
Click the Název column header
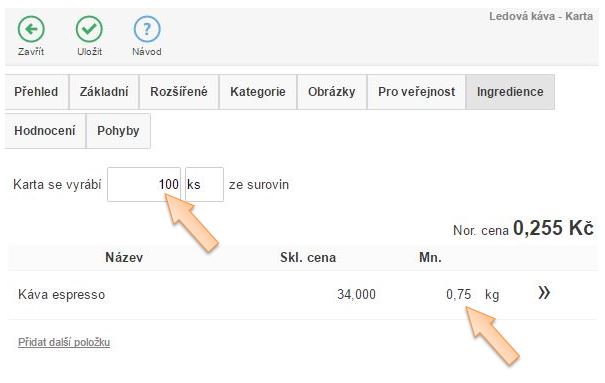coord(124,258)
